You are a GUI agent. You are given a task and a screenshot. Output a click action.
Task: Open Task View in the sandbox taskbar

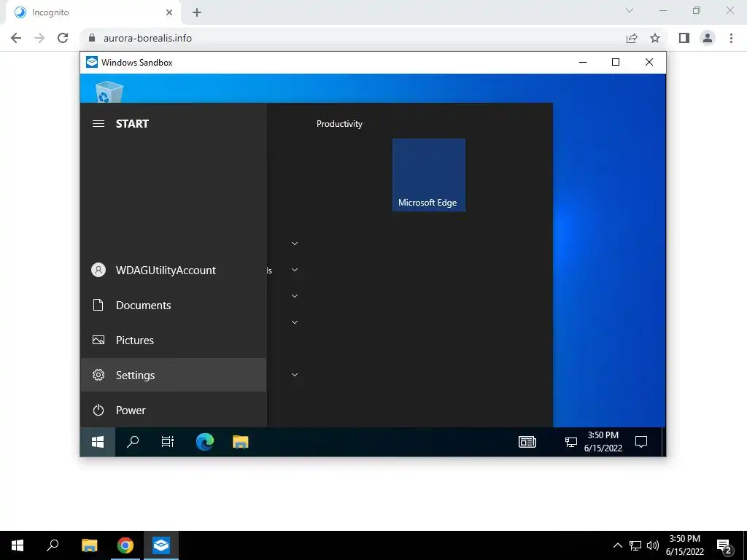tap(168, 442)
